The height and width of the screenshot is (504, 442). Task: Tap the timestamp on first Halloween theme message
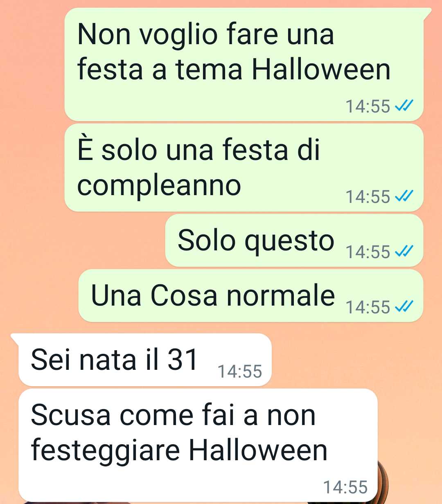368,107
